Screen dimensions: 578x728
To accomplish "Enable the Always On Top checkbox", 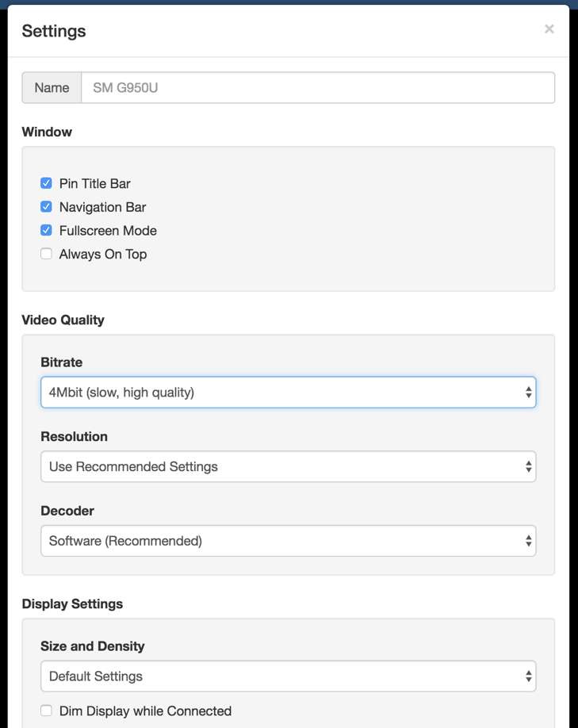I will point(46,255).
